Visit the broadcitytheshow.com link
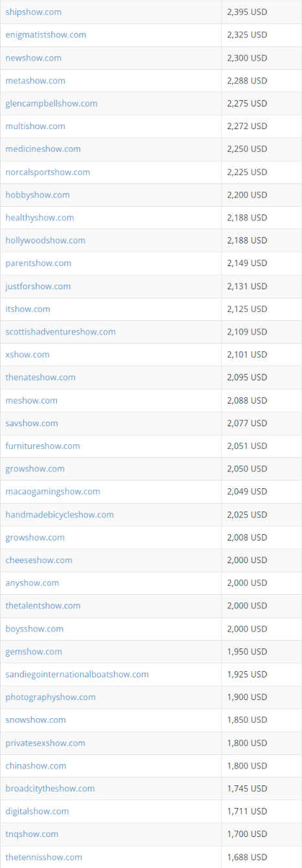The height and width of the screenshot is (868, 302). point(50,789)
